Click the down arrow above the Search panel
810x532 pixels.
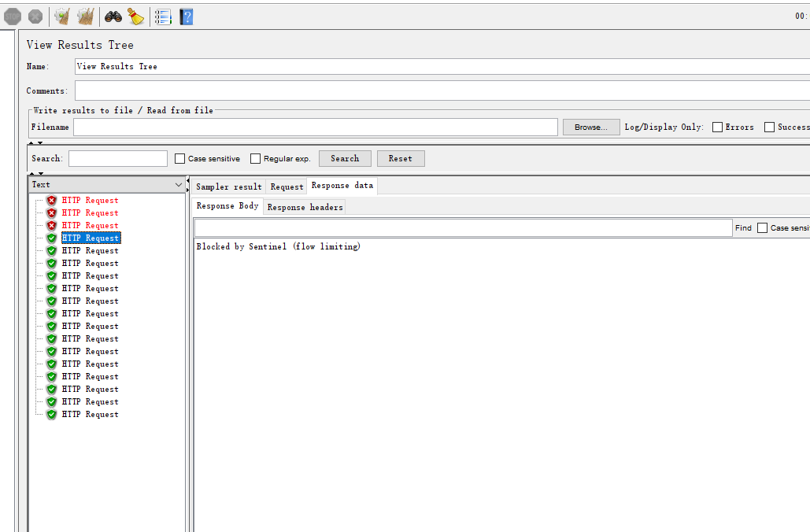40,142
